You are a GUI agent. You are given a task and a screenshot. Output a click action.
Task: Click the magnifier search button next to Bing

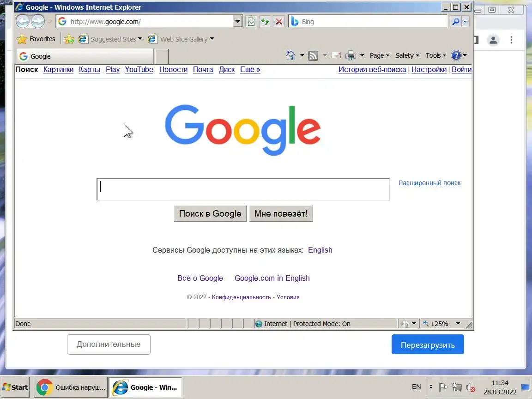click(456, 22)
